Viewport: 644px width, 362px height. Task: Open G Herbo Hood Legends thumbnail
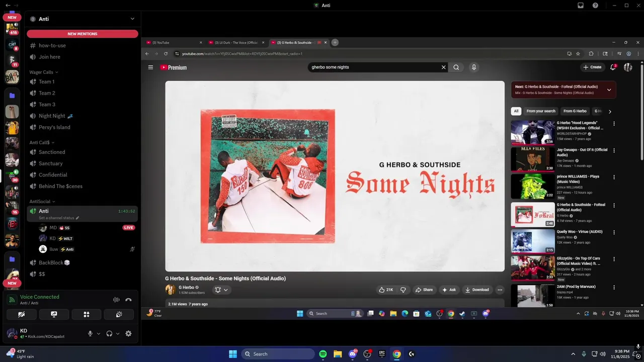click(533, 132)
